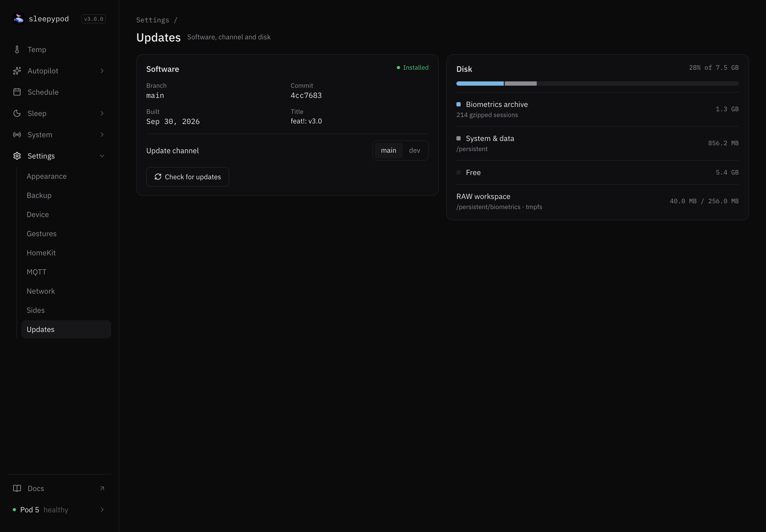Click the blue Biometrics archive color swatch
This screenshot has height=532, width=766.
(x=459, y=104)
